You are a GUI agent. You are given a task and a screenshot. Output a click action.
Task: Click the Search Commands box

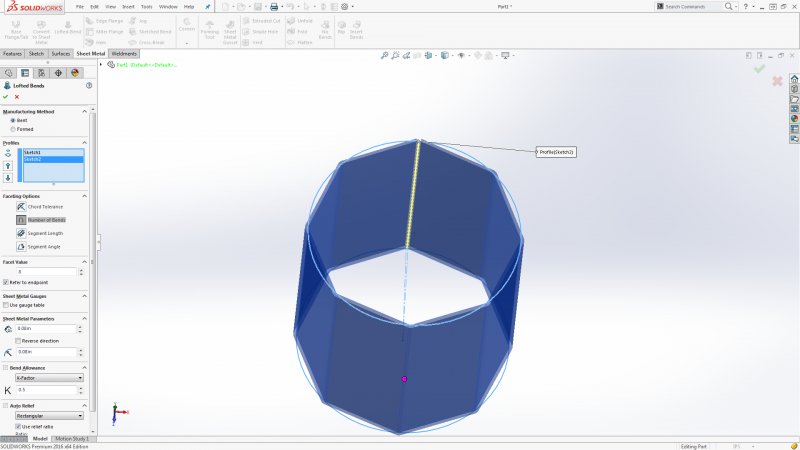689,7
